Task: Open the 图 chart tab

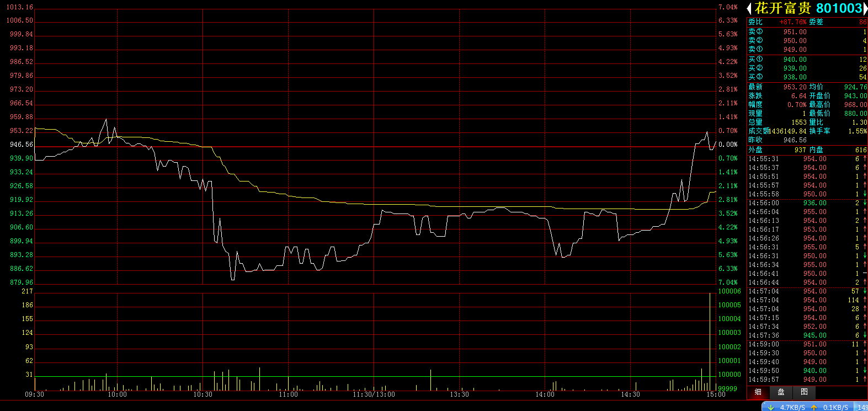Action: (804, 392)
